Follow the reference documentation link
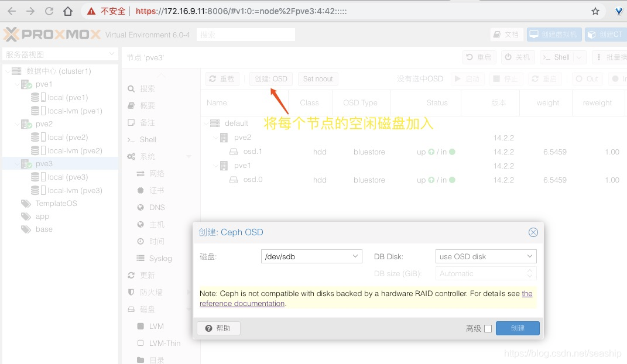 pos(242,303)
